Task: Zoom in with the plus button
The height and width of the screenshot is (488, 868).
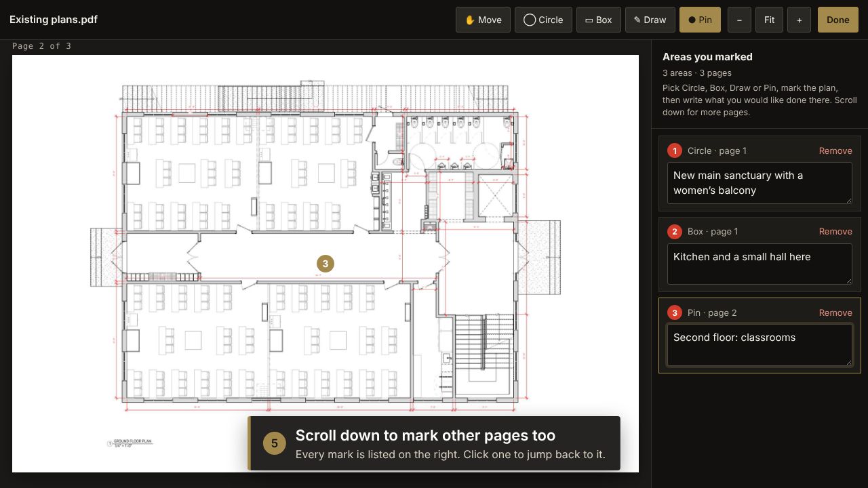Action: (800, 20)
